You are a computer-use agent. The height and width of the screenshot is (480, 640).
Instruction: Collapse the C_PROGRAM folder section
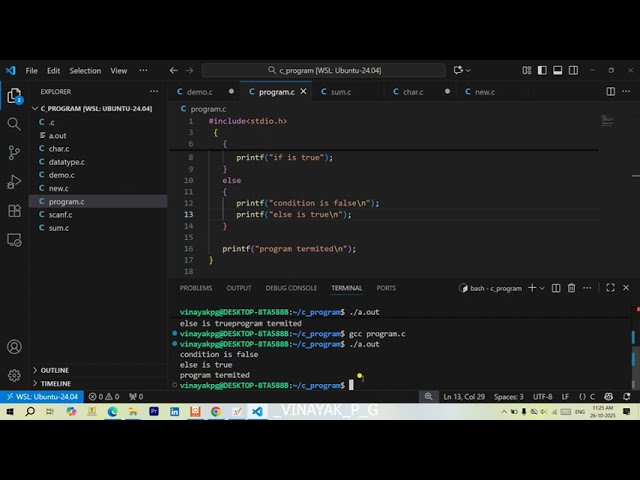point(97,109)
